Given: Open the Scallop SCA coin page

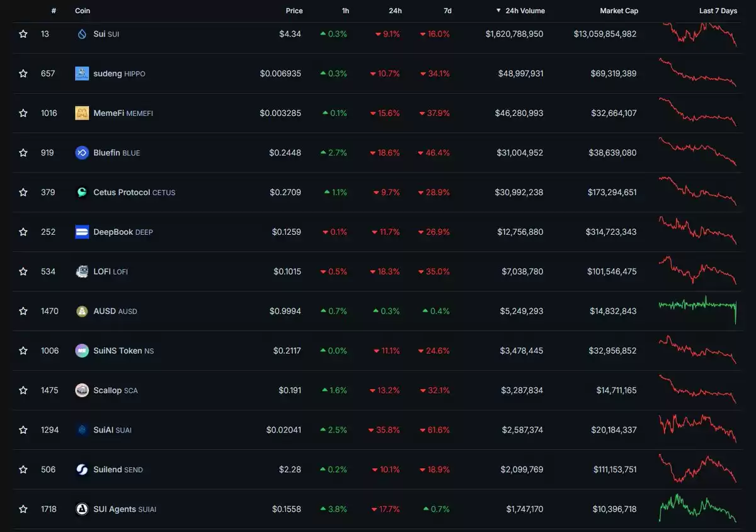Looking at the screenshot, I should click(x=115, y=390).
